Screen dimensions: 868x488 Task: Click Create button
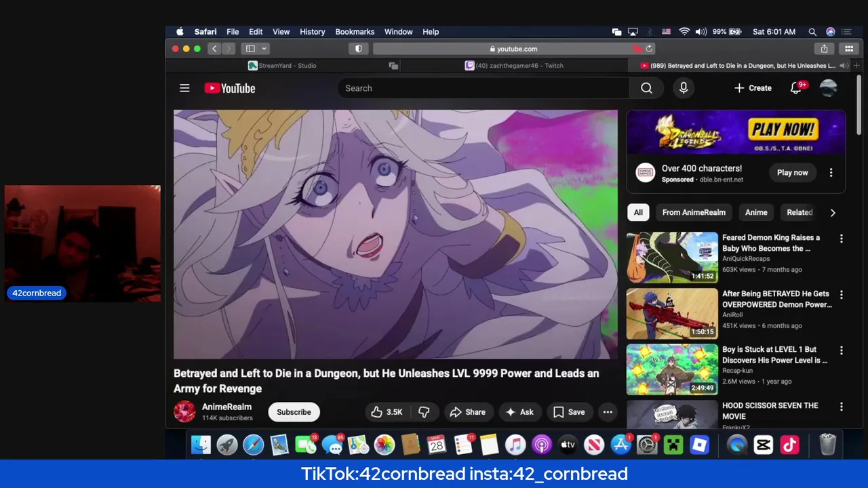click(753, 88)
